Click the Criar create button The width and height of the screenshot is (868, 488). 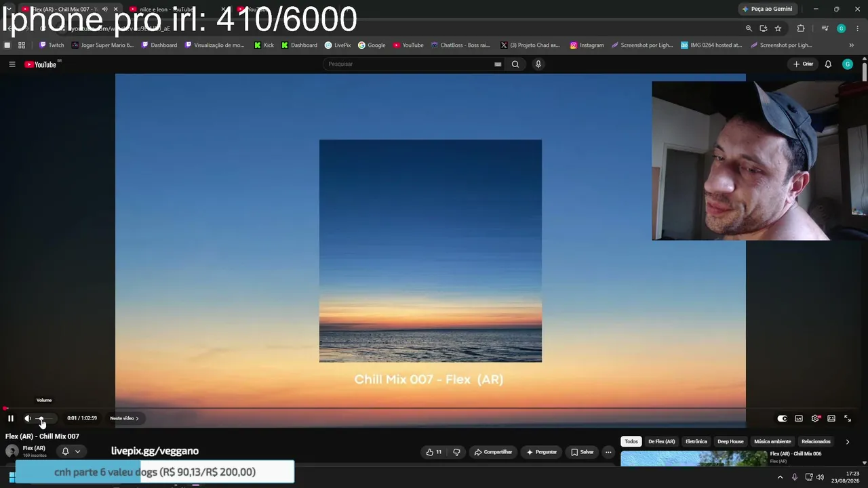tap(803, 64)
